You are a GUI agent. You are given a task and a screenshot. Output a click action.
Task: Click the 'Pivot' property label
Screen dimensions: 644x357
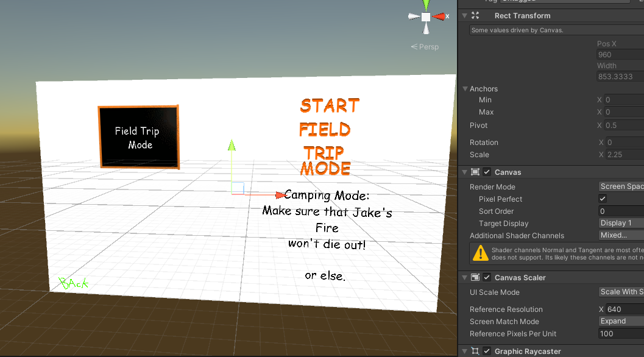coord(478,125)
